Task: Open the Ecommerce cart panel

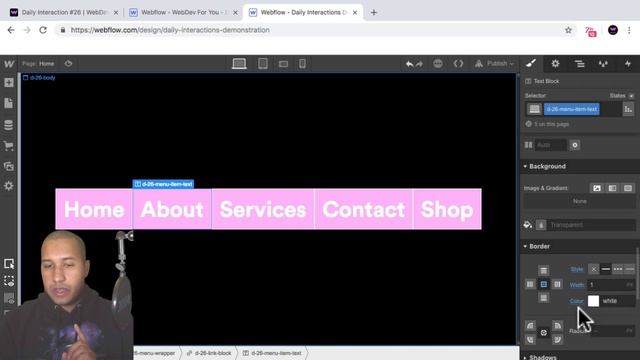Action: pos(9,146)
